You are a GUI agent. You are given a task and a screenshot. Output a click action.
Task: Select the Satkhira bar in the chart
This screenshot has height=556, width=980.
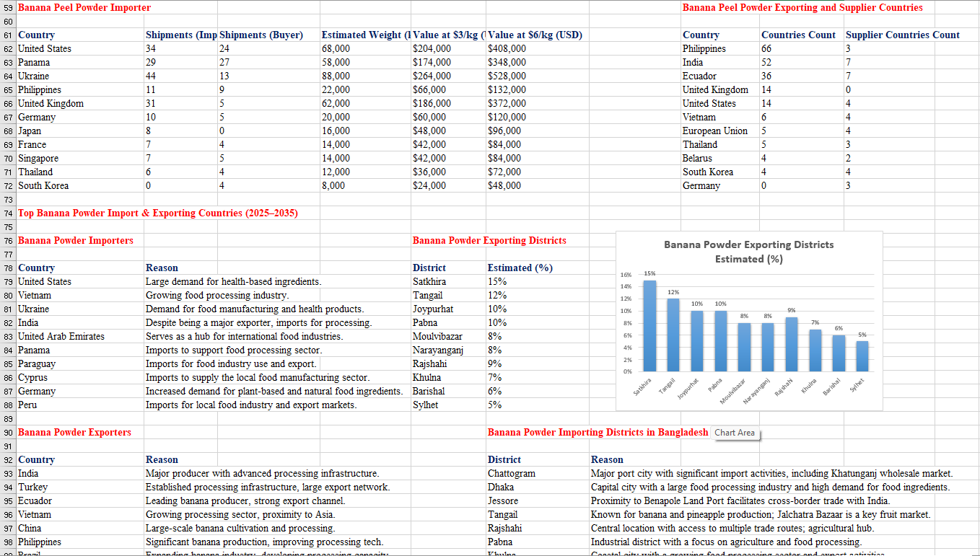(x=649, y=325)
